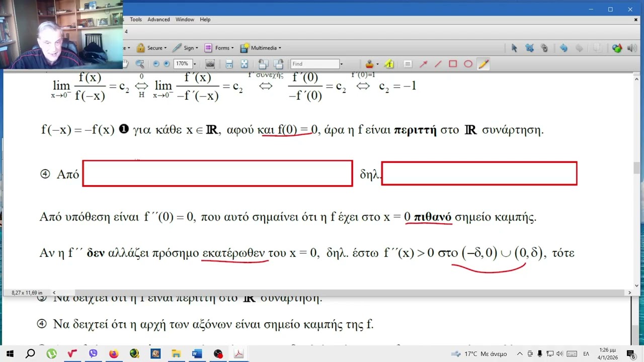Click the horizontal scrollbar right arrow
Screen dimensions: 644x362
click(630, 293)
